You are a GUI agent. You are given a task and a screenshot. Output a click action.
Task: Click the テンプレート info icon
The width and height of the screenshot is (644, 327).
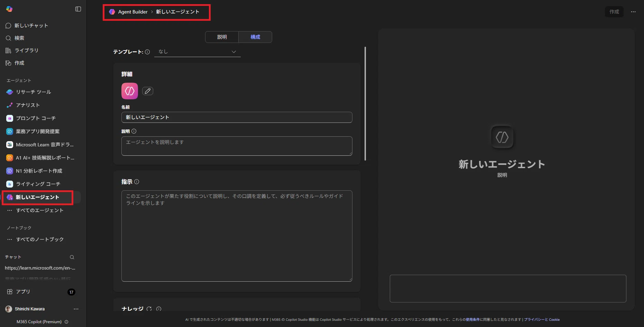147,52
